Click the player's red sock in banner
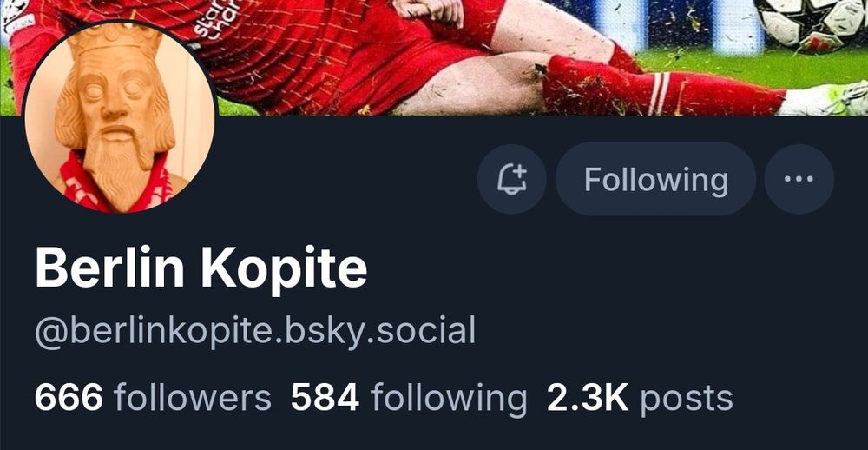This screenshot has height=450, width=868. 661,87
